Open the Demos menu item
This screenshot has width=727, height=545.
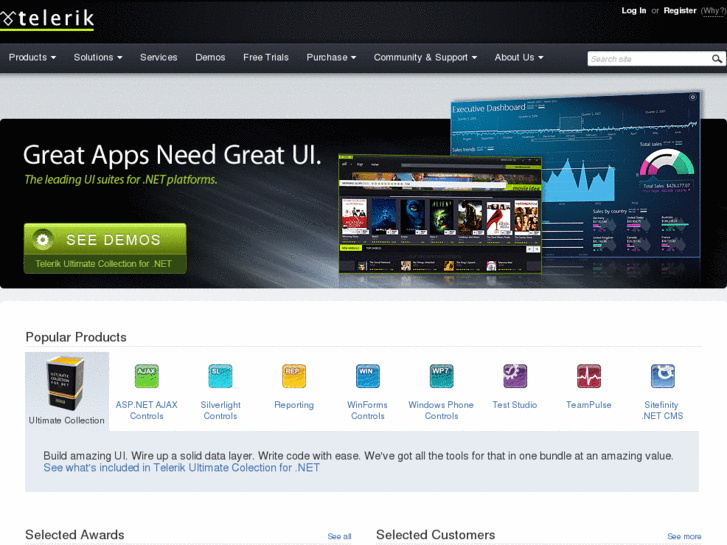click(210, 58)
